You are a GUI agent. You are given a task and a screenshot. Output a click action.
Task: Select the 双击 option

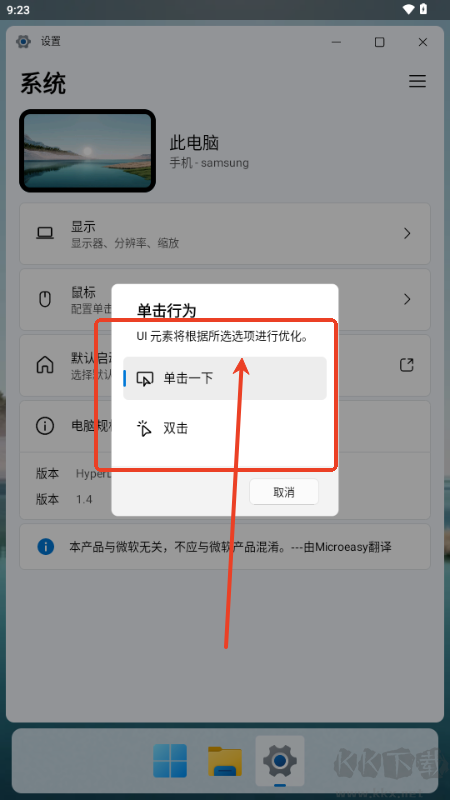click(x=224, y=428)
